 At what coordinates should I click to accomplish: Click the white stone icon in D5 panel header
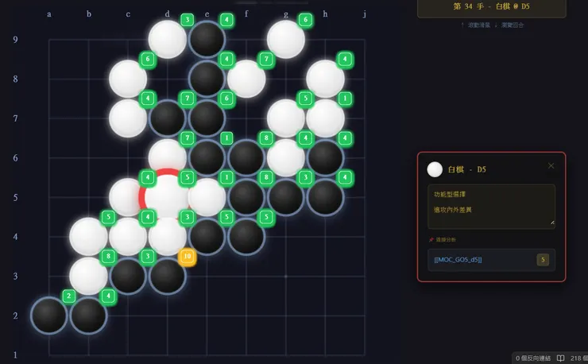pyautogui.click(x=435, y=169)
